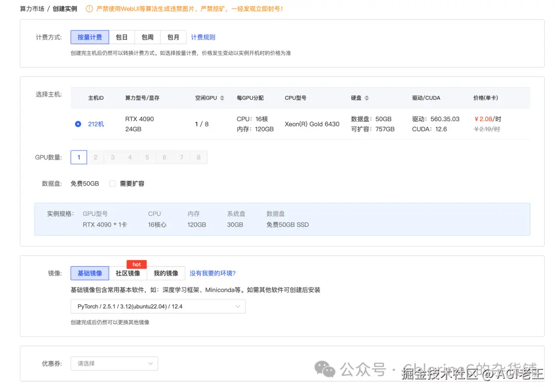555x392 pixels.
Task: Sort by 硬盘 column arrows
Action: click(367, 98)
